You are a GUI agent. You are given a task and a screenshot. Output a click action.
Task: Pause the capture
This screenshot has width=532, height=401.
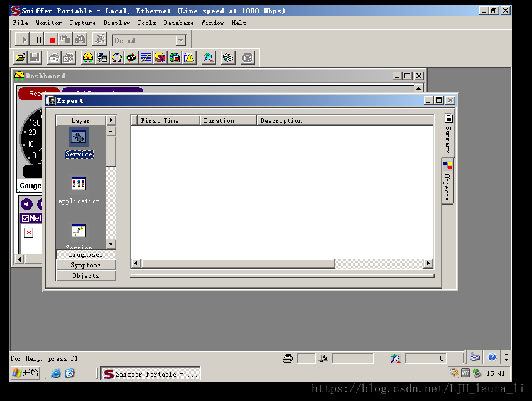[37, 40]
